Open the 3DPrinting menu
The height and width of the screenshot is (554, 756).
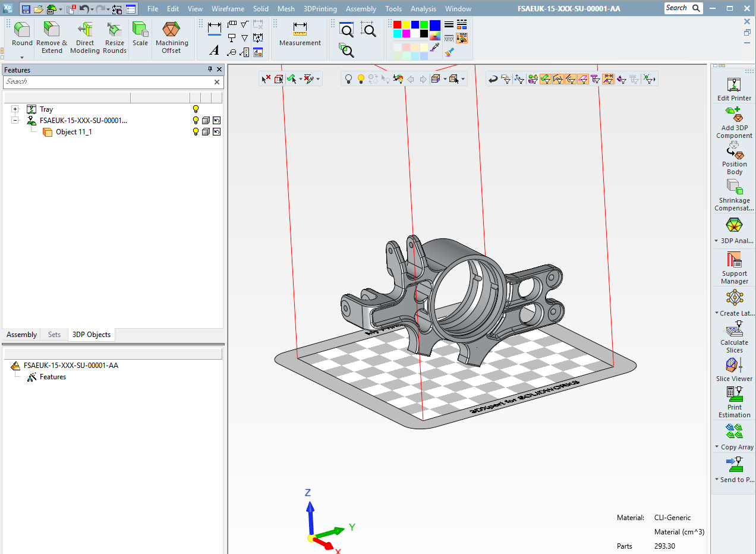coord(320,8)
